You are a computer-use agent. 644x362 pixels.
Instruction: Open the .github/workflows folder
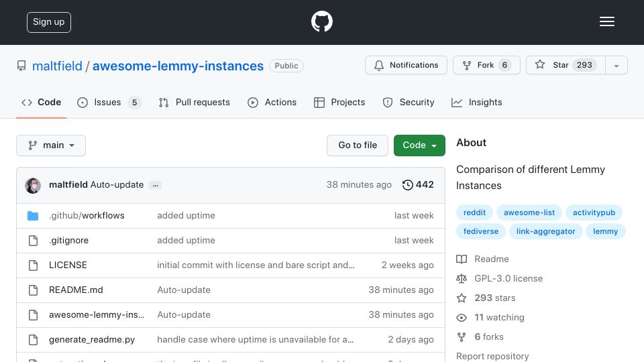(x=87, y=215)
